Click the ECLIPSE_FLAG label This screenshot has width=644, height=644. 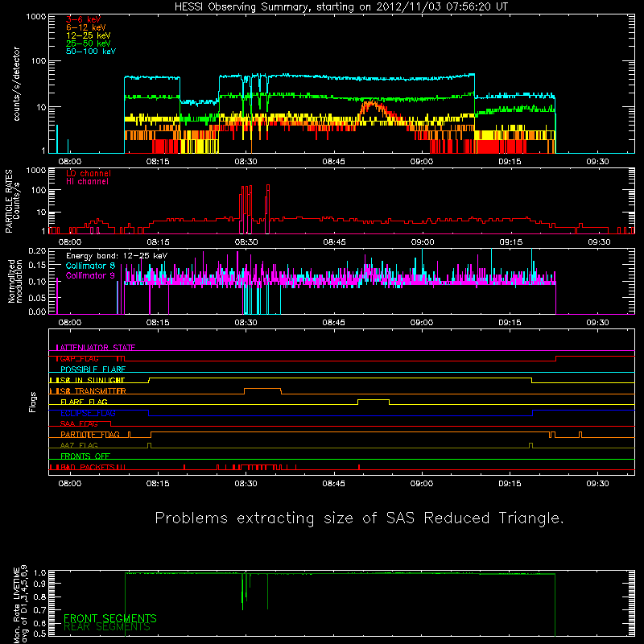[x=88, y=413]
